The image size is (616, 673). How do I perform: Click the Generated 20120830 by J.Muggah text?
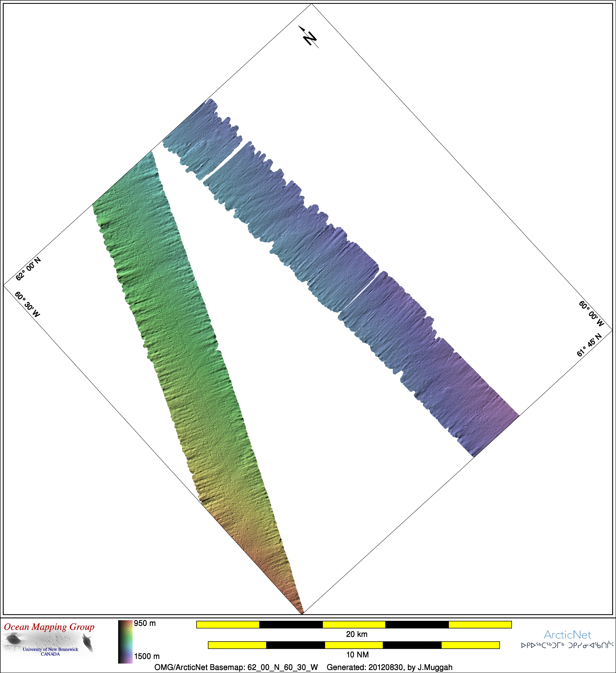[x=389, y=667]
